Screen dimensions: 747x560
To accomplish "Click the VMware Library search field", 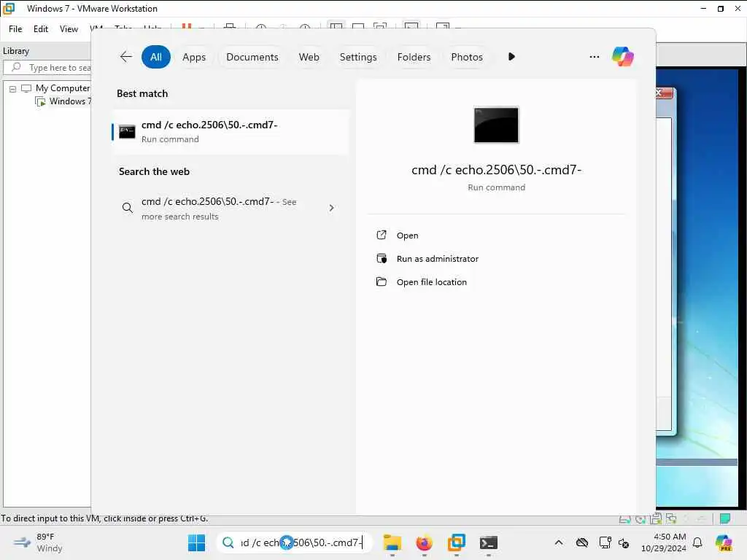I will click(x=47, y=68).
